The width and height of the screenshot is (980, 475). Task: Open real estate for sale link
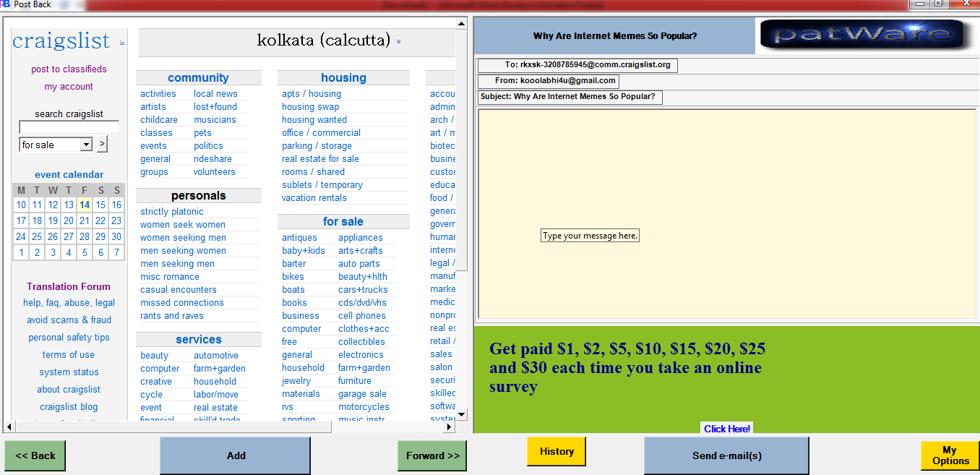(x=320, y=159)
